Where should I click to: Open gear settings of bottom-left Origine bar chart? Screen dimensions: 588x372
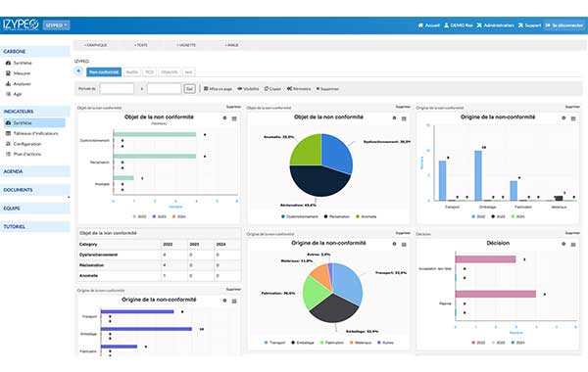click(224, 301)
